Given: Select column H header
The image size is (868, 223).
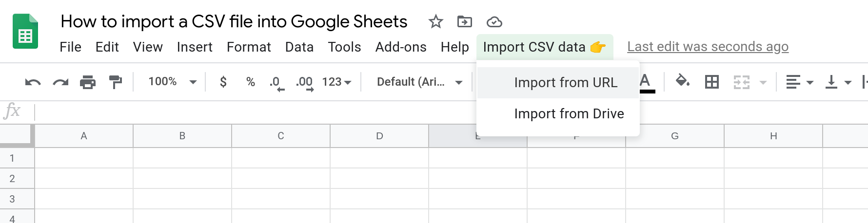Looking at the screenshot, I should 773,136.
